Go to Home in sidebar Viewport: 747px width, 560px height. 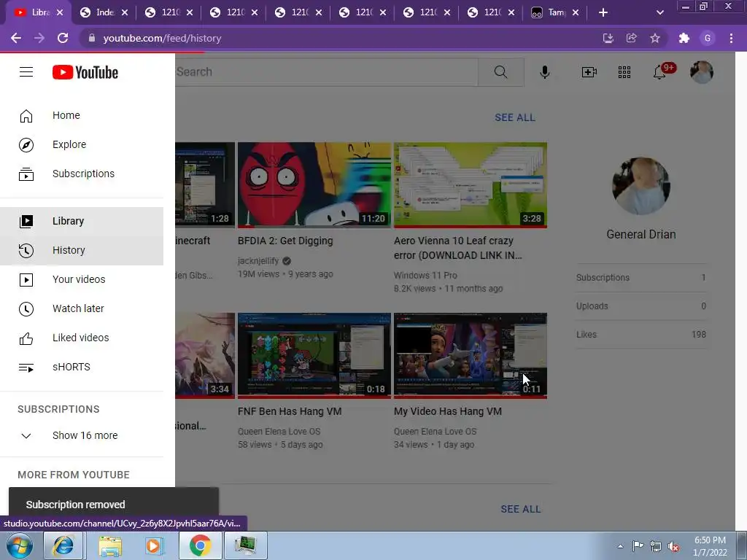[82, 115]
